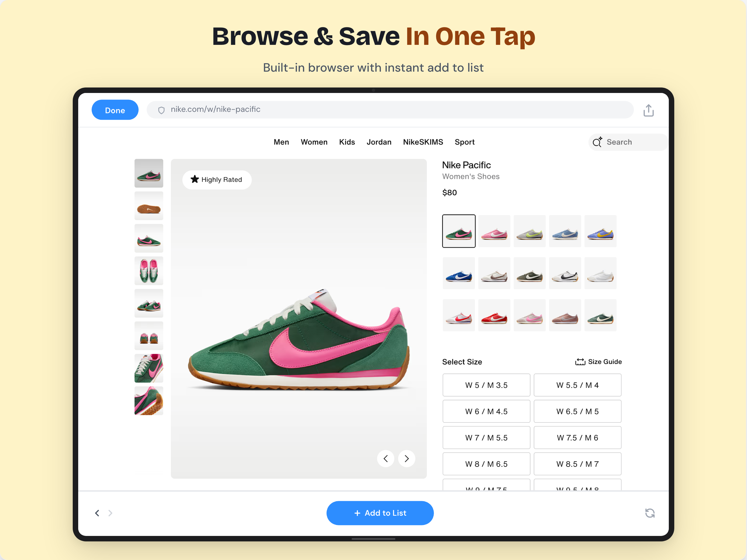View the opposite-side profile thumbnail
The width and height of the screenshot is (747, 560).
tap(148, 238)
